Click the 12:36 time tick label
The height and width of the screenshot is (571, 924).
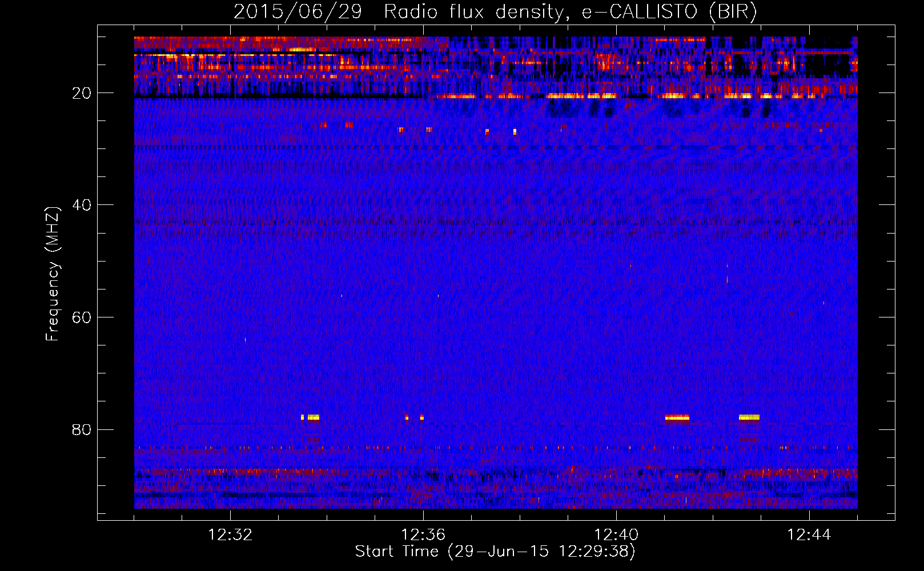[423, 535]
